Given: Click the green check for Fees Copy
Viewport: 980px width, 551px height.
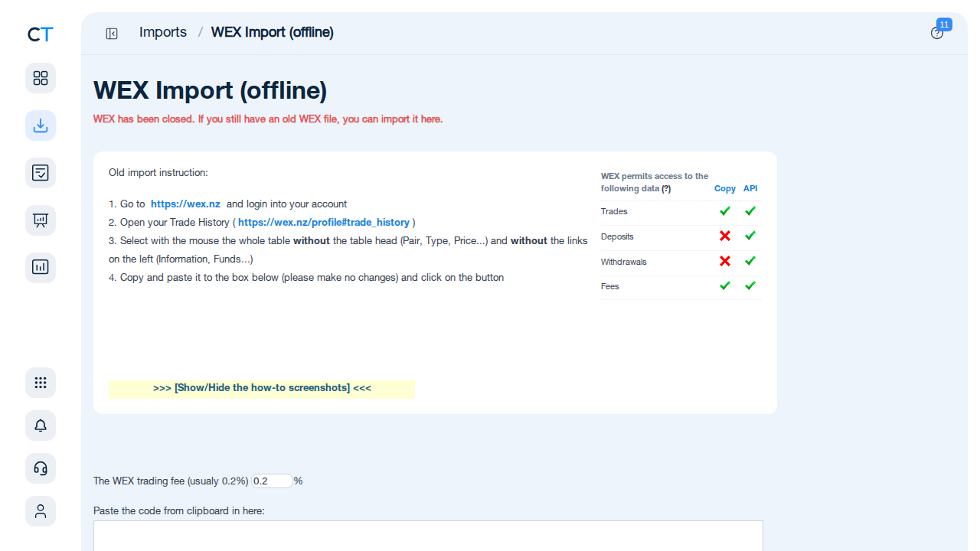Looking at the screenshot, I should pos(725,285).
